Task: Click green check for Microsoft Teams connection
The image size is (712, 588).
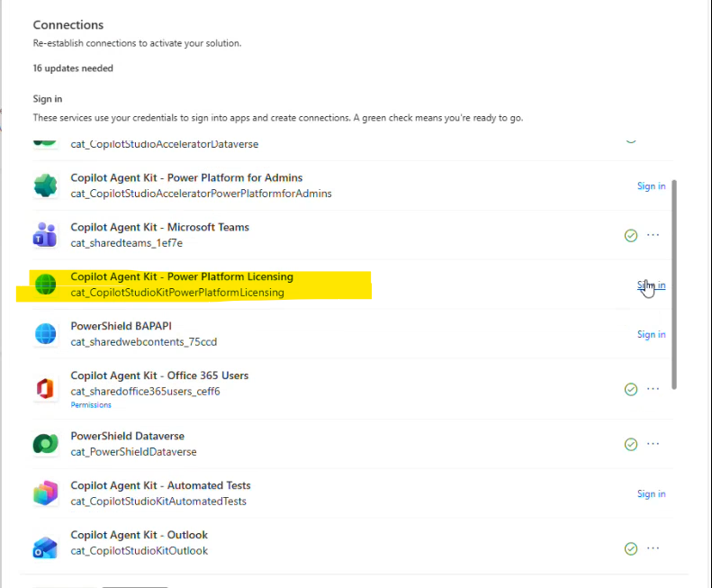Action: click(x=631, y=235)
